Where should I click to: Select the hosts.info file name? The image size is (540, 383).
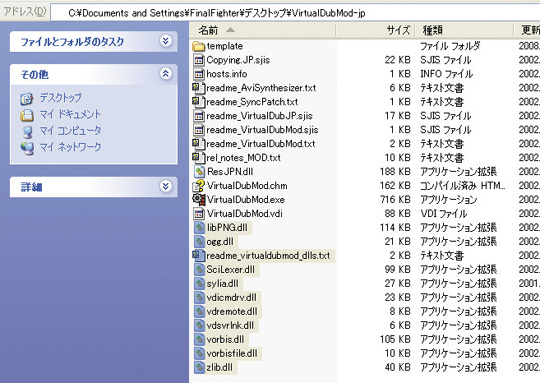227,74
